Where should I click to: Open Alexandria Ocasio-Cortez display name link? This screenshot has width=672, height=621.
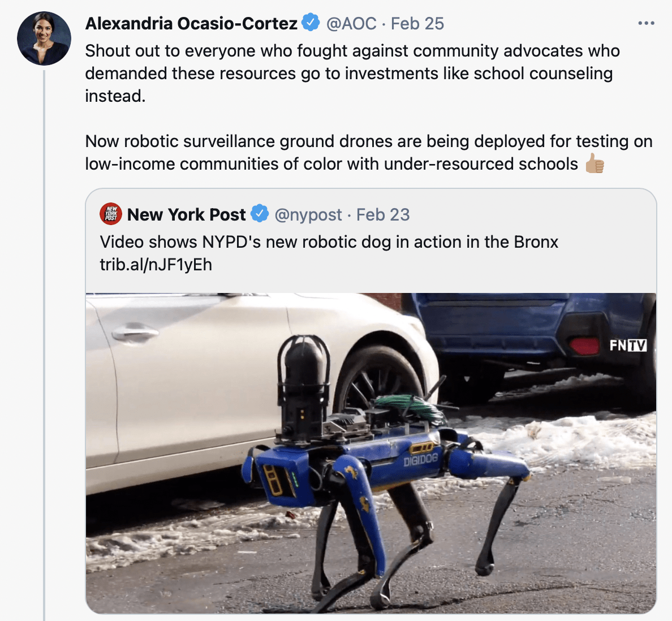(x=191, y=23)
